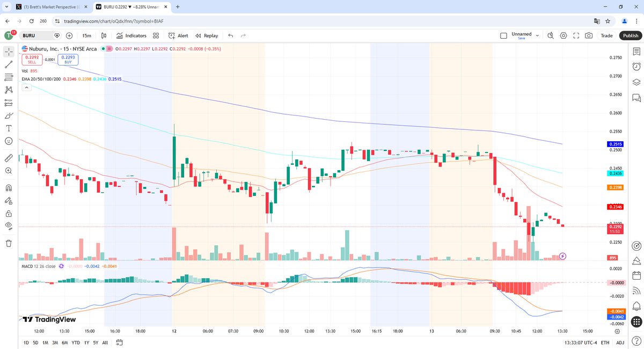
Task: Click the MACD 12 26 close legend
Action: pos(38,266)
